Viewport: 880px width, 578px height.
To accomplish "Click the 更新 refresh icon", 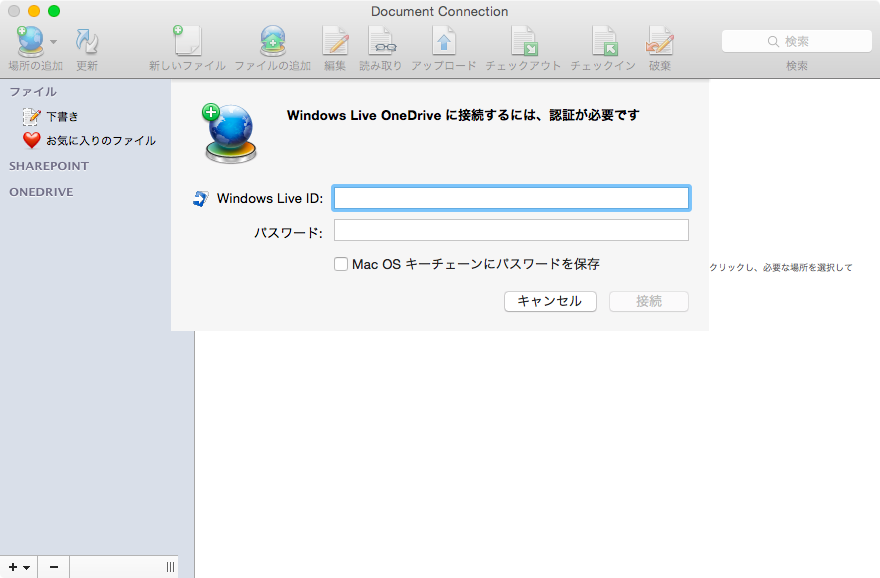I will pos(86,42).
